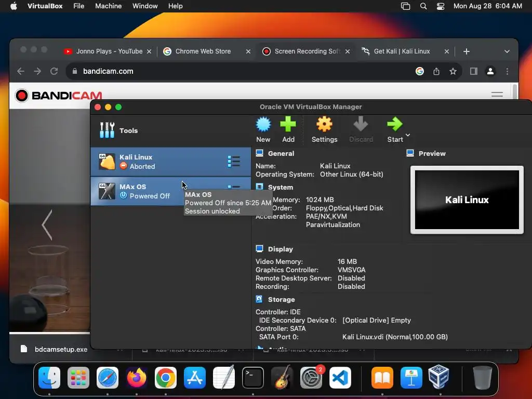Screen dimensions: 532x399
Task: Open the Apple menu
Action: 14,6
